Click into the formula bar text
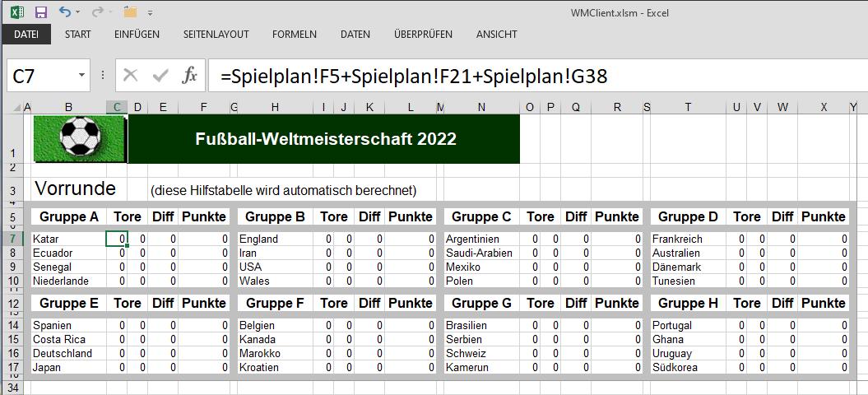This screenshot has height=395, width=868. coord(414,77)
